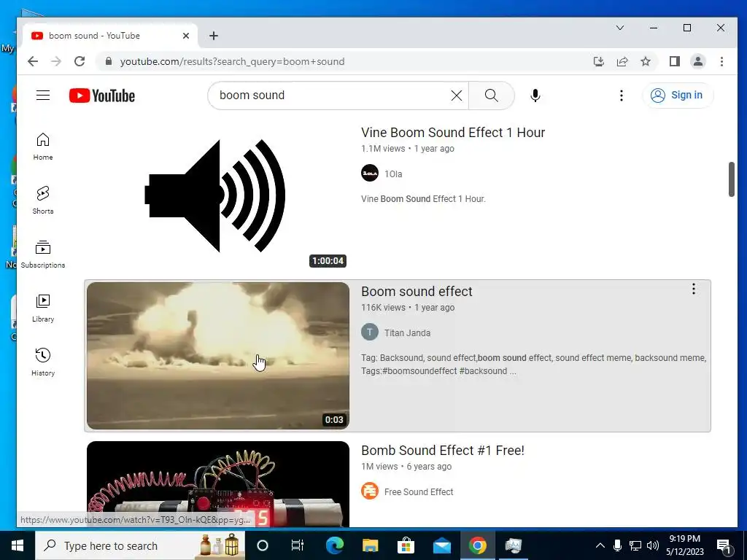Click the YouTube logo
The width and height of the screenshot is (747, 560).
pyautogui.click(x=102, y=96)
